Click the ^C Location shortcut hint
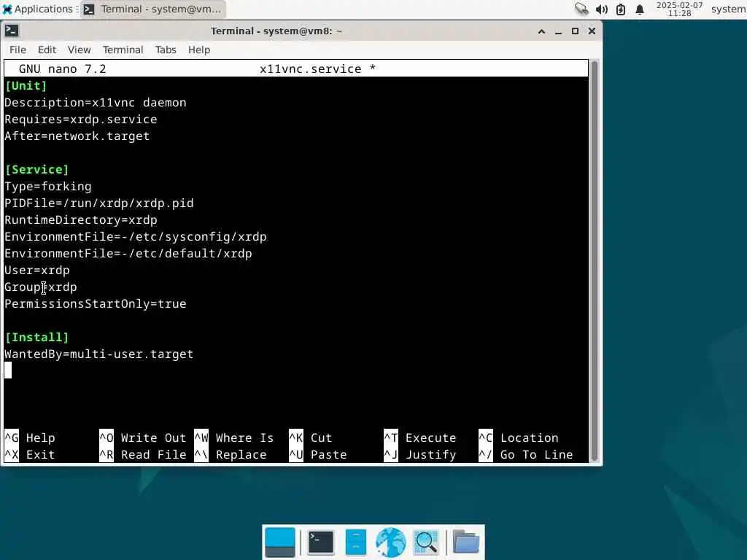This screenshot has width=747, height=560. (519, 438)
